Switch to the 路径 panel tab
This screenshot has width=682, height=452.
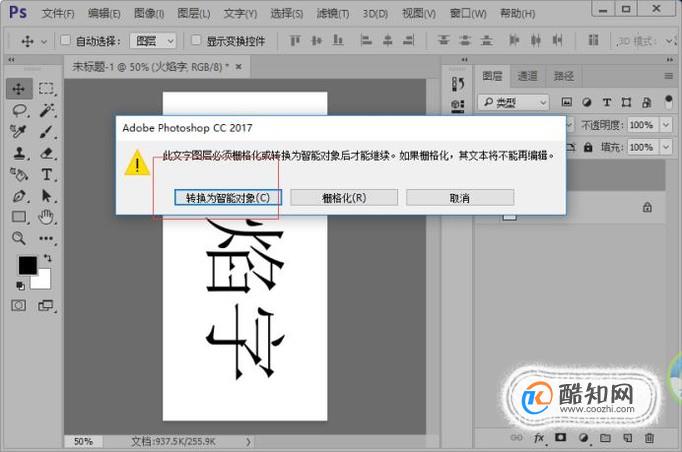tap(564, 77)
